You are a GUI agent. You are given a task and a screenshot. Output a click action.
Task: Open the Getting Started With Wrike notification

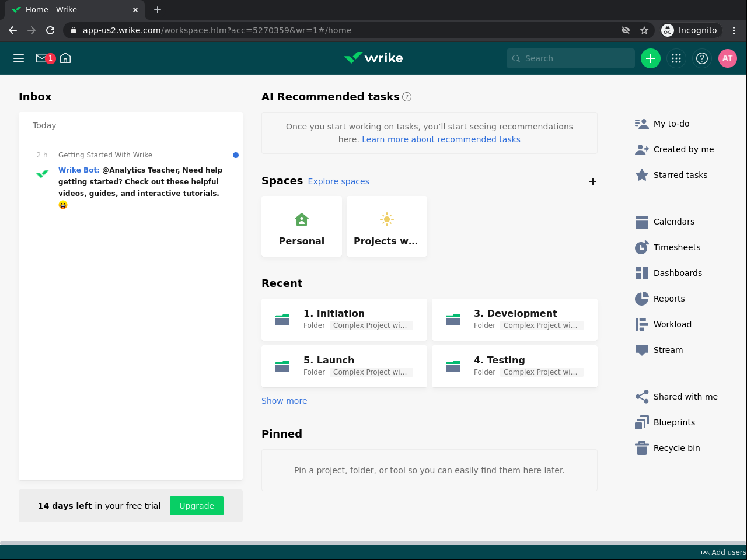pyautogui.click(x=131, y=180)
